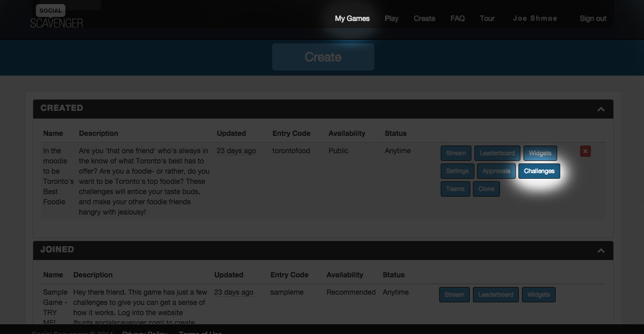Click the Joined table's Description header

pos(93,275)
